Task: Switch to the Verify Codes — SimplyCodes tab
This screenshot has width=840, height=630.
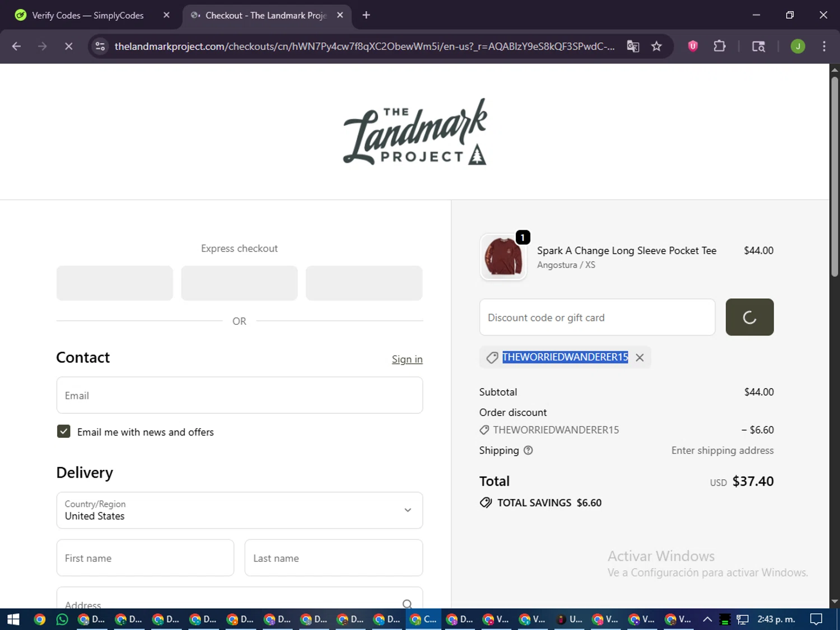Action: pos(88,15)
